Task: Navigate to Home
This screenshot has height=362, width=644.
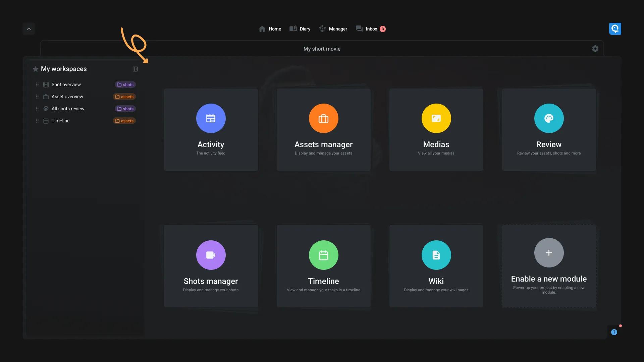Action: (x=269, y=29)
